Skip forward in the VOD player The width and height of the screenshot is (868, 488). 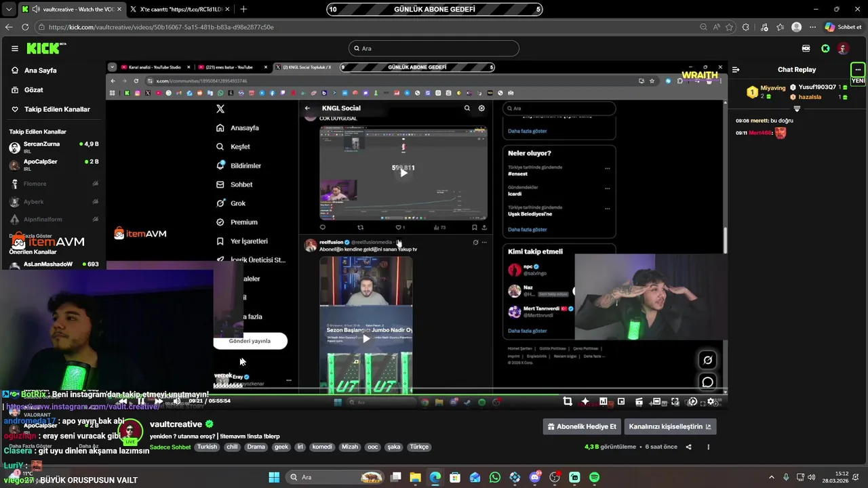159,401
